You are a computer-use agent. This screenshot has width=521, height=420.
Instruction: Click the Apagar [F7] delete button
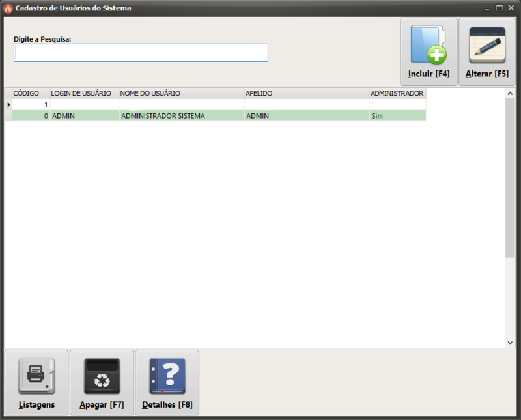pos(102,382)
